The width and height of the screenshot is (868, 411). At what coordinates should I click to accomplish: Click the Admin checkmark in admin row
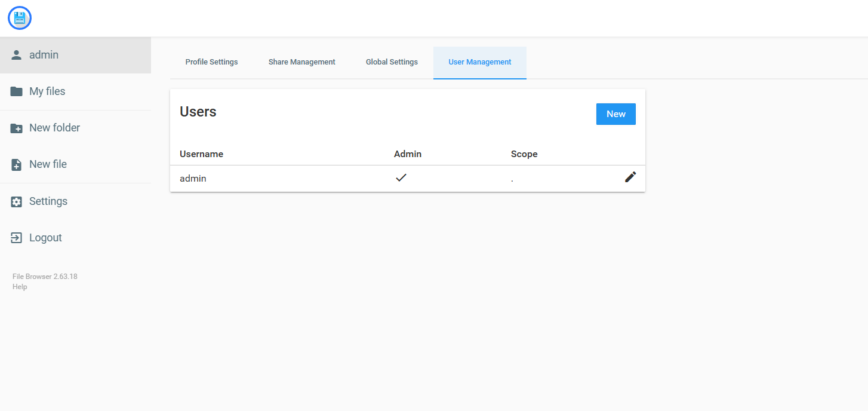[401, 177]
